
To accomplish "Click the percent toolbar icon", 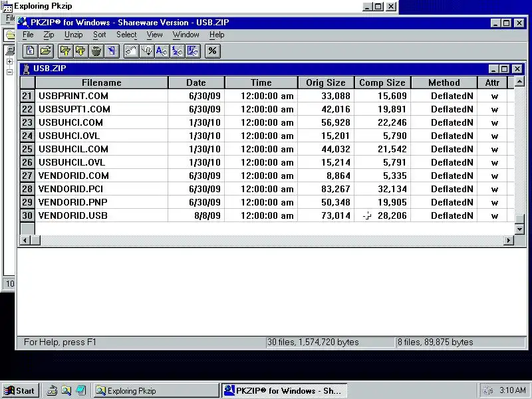I will click(x=213, y=51).
